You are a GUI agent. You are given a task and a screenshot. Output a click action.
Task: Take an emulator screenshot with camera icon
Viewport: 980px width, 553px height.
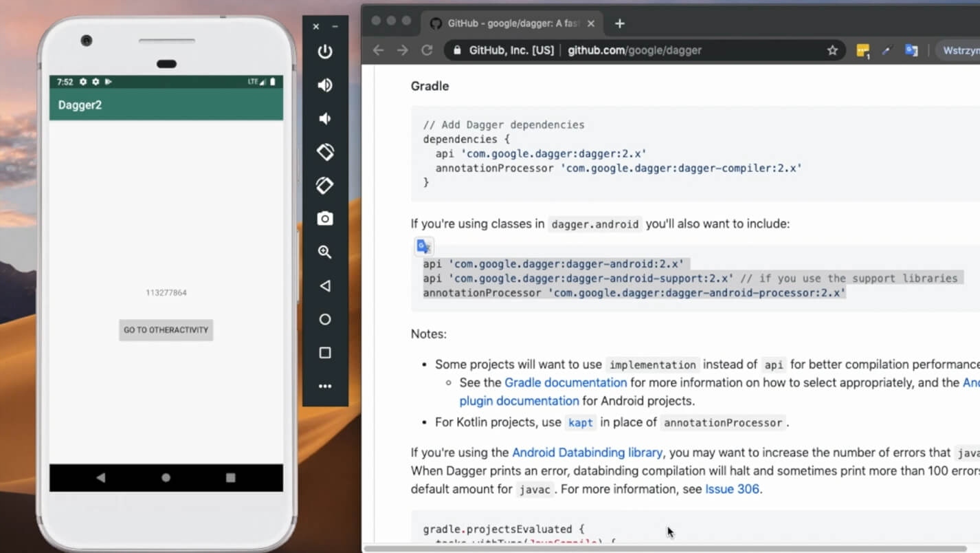(x=325, y=219)
